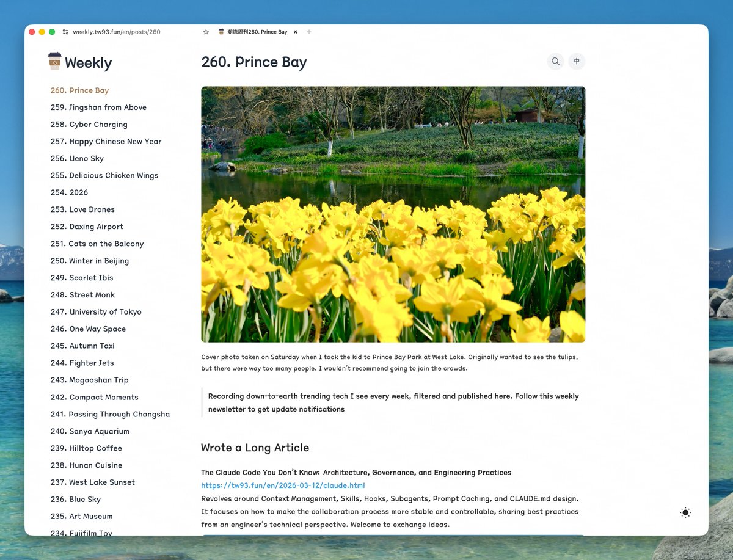
Task: Toggle dark mode with the sun icon
Action: 685,512
